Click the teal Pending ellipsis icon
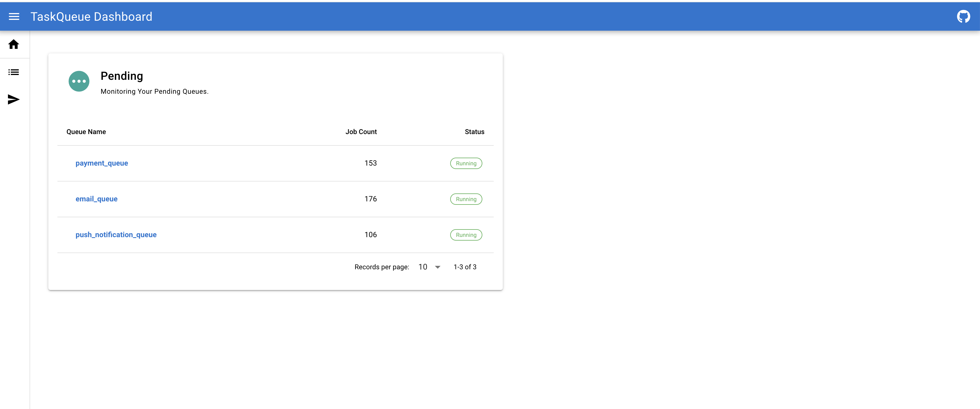Image resolution: width=980 pixels, height=409 pixels. (79, 81)
